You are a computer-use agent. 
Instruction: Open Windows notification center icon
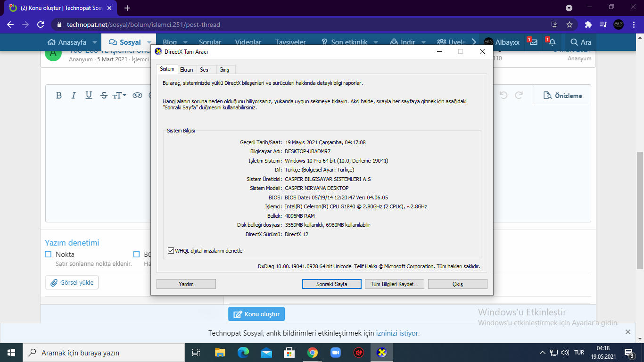[x=629, y=353]
